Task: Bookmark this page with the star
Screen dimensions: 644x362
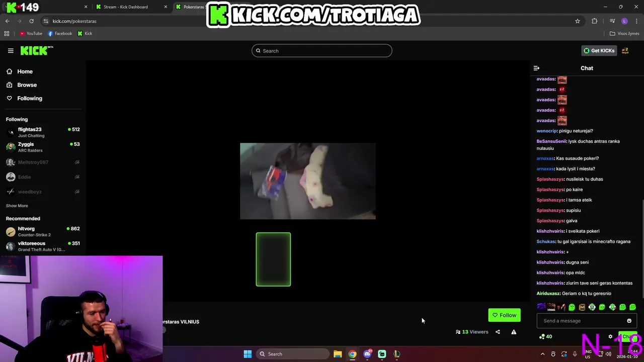Action: [x=578, y=21]
